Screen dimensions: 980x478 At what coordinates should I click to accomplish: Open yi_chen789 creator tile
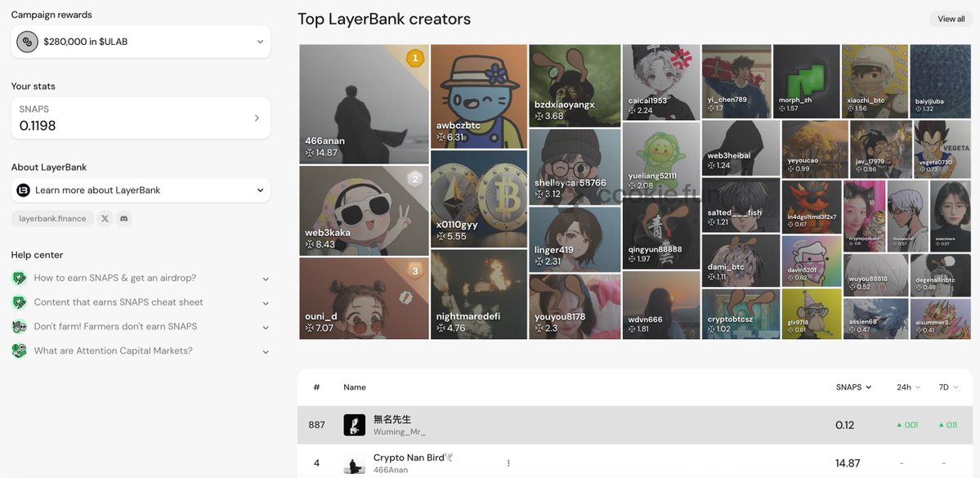coord(736,81)
